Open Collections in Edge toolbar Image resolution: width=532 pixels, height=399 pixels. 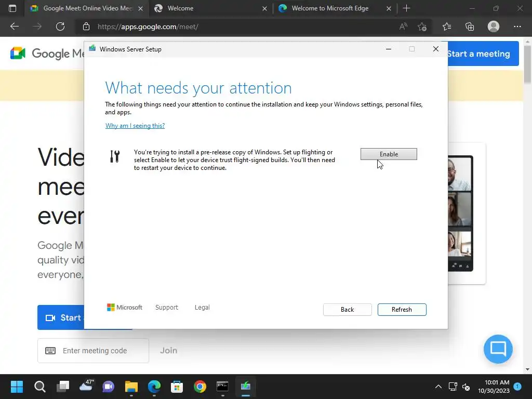(x=470, y=26)
